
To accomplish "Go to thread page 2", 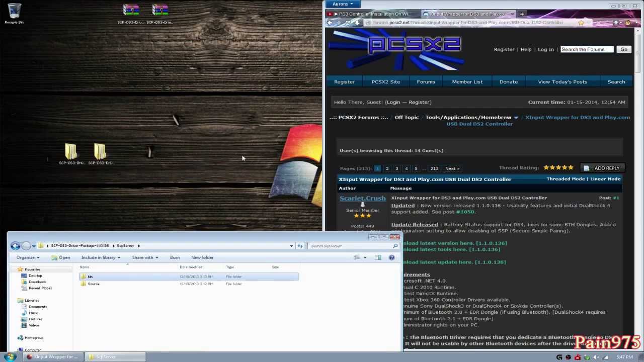I will (387, 168).
